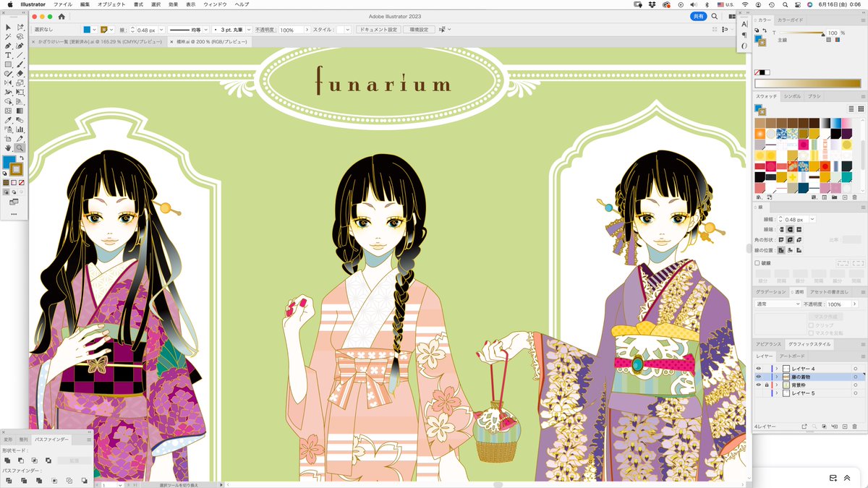Toggle visibility of レイヤー 4 layer
Viewport: 868px width, 488px height.
coord(759,369)
